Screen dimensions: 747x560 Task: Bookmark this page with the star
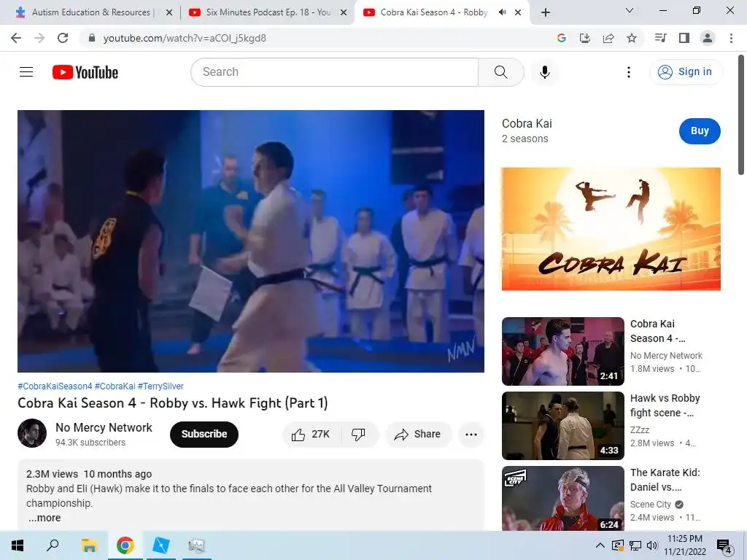tap(632, 38)
